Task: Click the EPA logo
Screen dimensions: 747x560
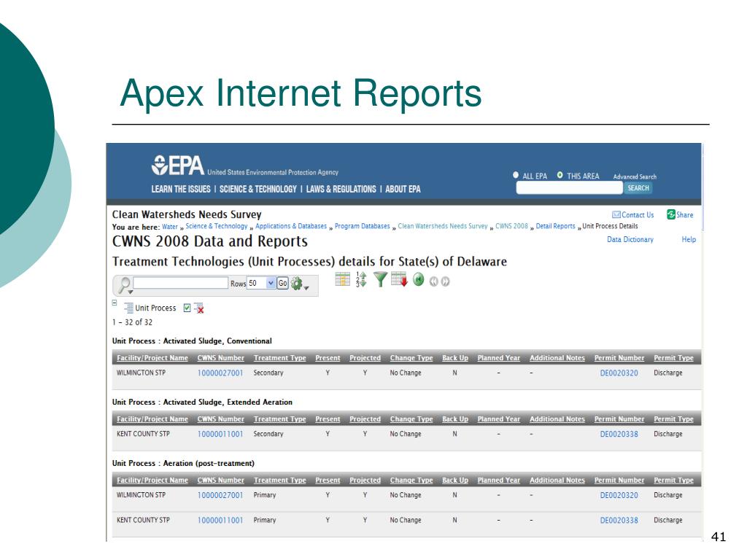Action: click(178, 166)
